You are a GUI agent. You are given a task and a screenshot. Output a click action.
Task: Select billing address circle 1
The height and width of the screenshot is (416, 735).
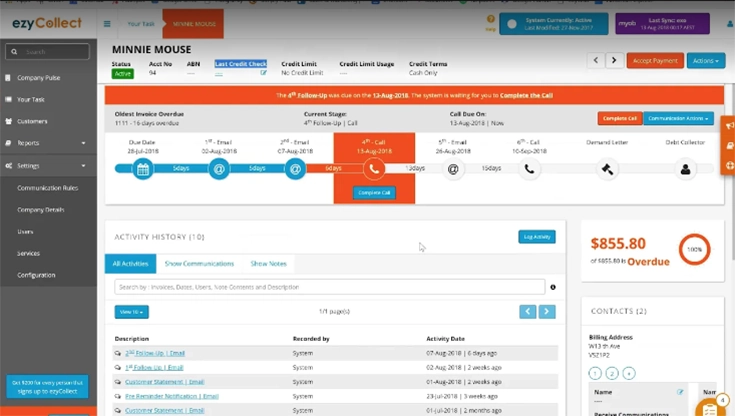pyautogui.click(x=595, y=373)
